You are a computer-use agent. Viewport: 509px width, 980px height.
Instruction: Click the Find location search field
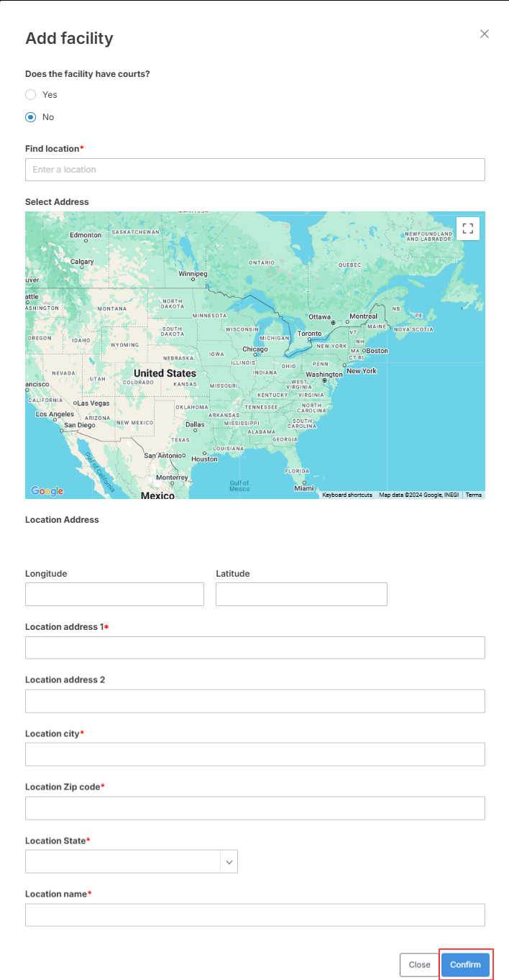pos(254,170)
